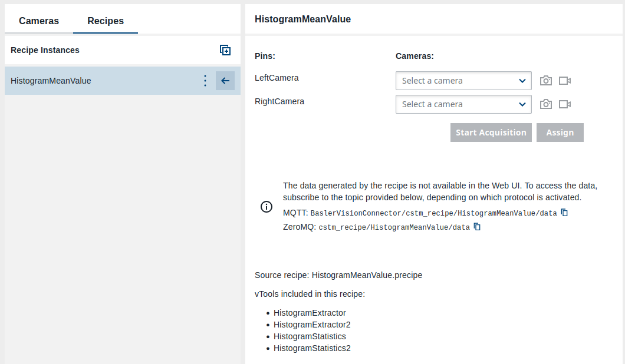Add a new recipe instance

point(225,51)
